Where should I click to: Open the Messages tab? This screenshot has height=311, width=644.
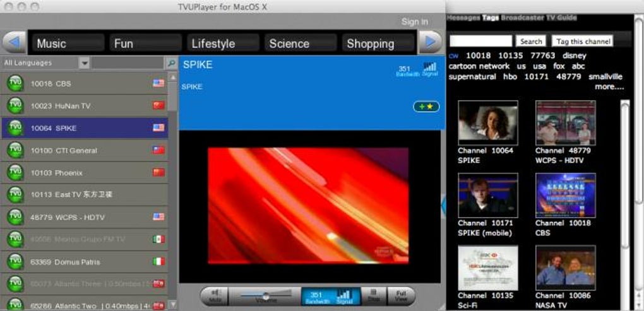tap(463, 18)
